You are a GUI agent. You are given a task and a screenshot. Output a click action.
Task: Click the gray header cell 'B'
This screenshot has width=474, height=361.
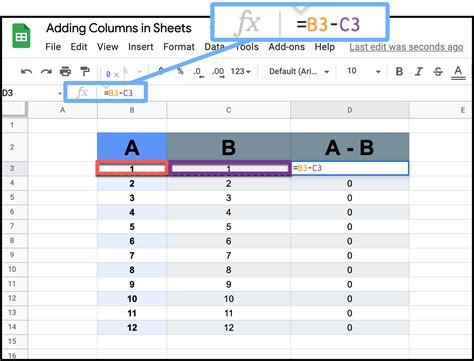click(x=229, y=147)
